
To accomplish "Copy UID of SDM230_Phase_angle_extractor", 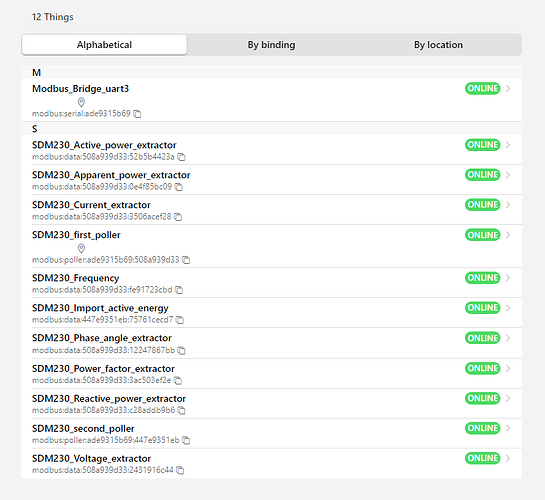I will [x=181, y=350].
